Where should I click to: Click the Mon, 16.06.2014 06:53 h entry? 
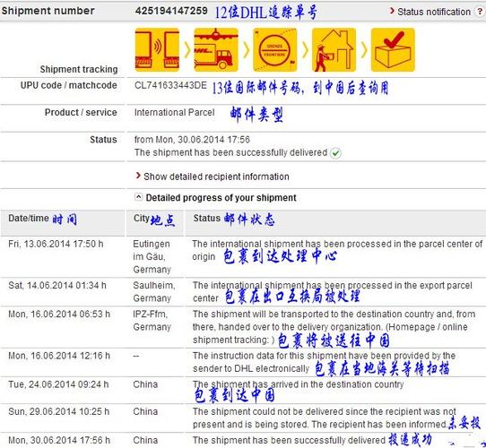coord(59,314)
